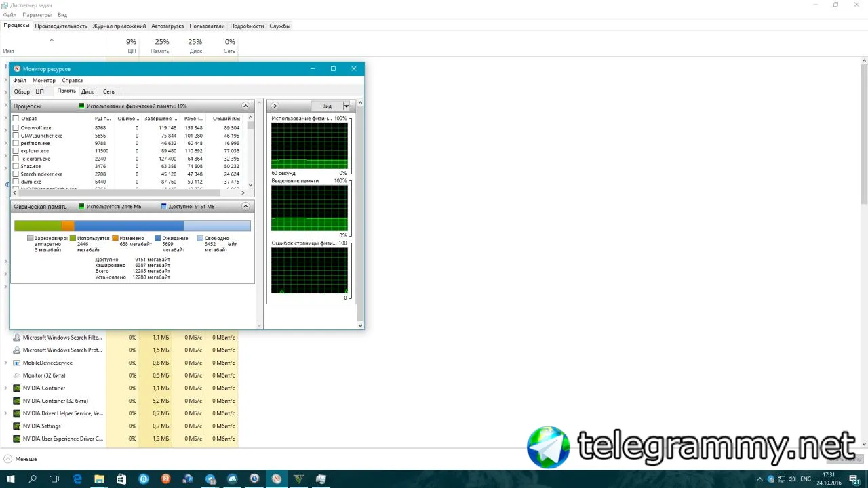Click the NVIDIA Driver Helper Service icon
This screenshot has height=488, width=868.
click(17, 413)
